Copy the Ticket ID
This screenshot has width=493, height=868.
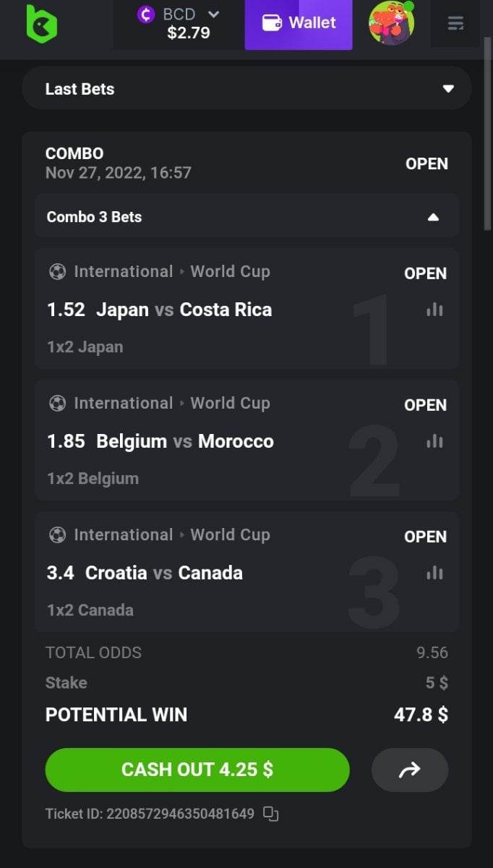271,814
